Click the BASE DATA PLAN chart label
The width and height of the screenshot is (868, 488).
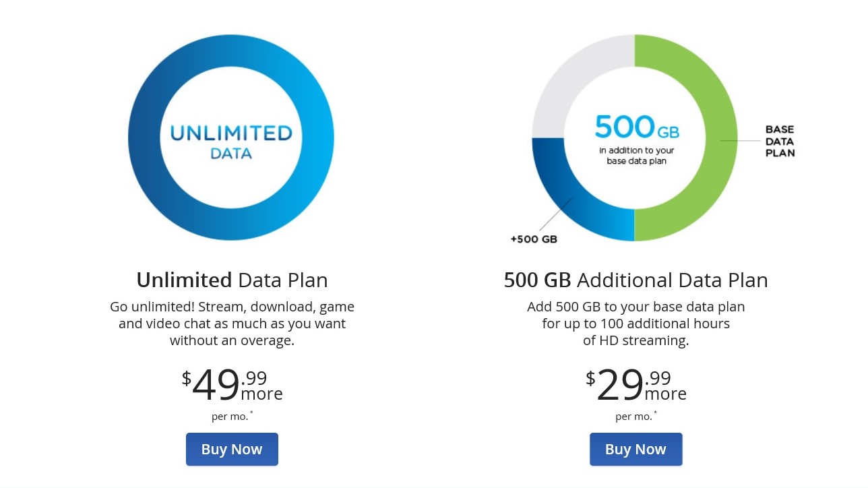click(780, 141)
